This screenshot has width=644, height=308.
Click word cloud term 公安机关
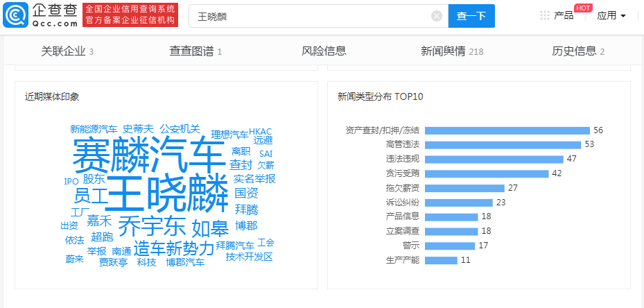point(180,128)
